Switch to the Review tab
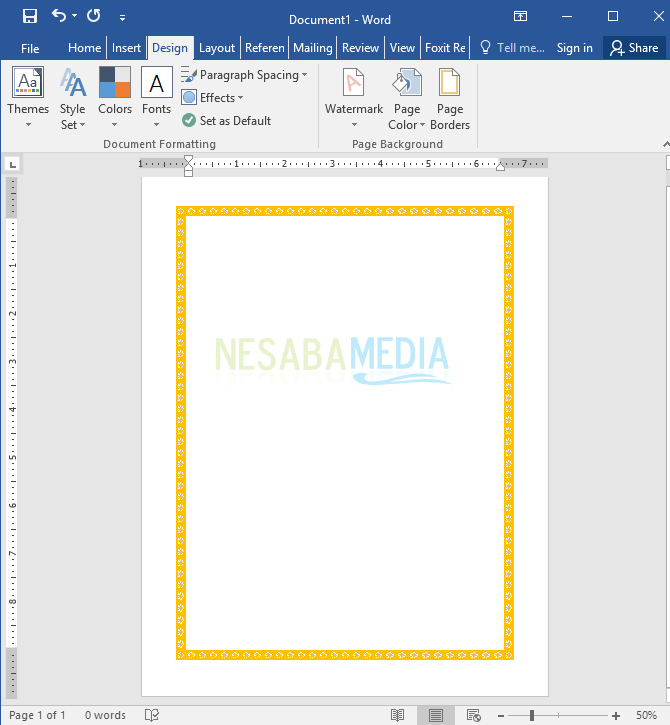670x725 pixels. tap(360, 48)
